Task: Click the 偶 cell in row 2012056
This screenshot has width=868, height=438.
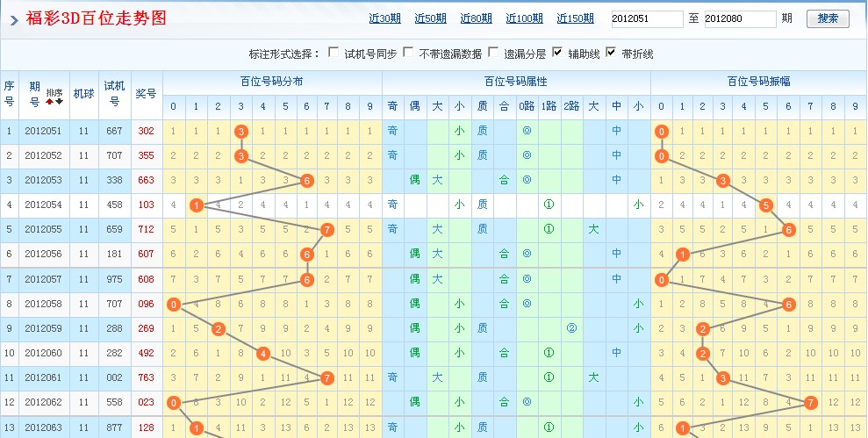Action: coord(414,255)
